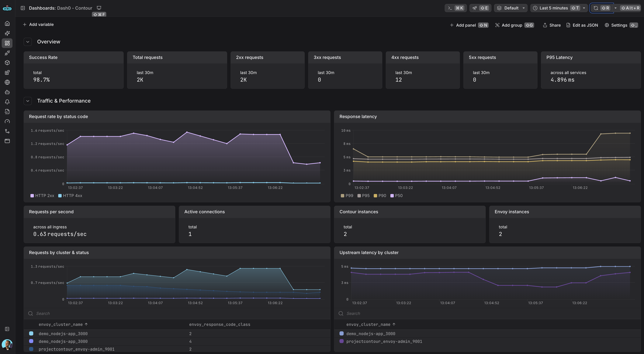
Task: Click the user avatar at bottom left
Action: [7, 344]
